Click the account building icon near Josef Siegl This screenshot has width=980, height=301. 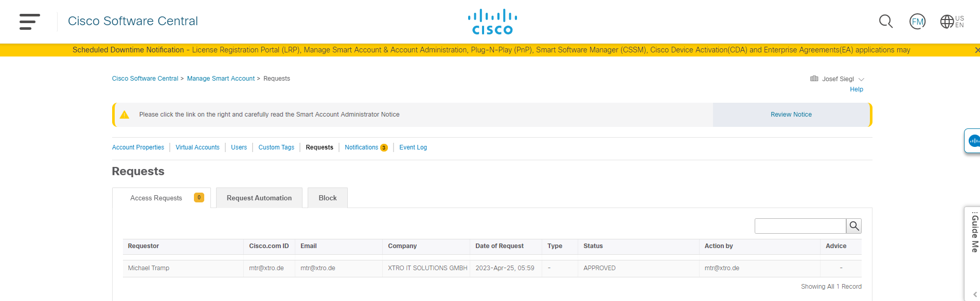pyautogui.click(x=814, y=79)
